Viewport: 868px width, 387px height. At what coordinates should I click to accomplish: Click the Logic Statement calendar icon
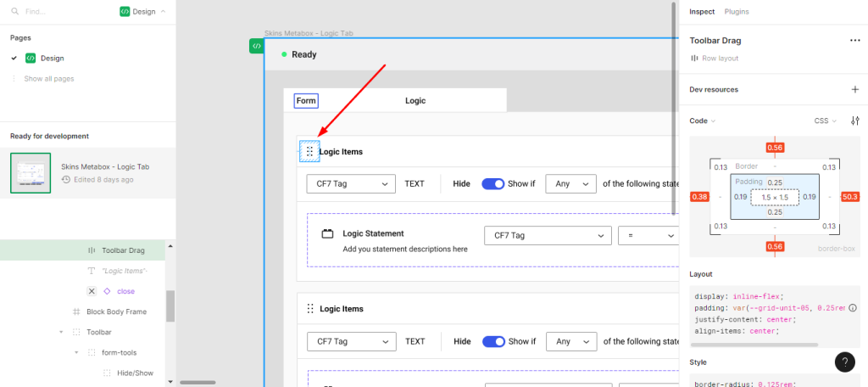(326, 233)
